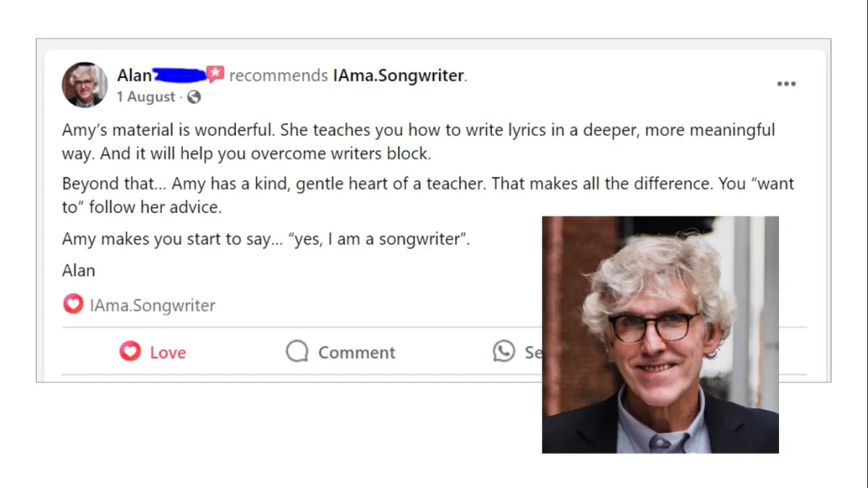Click the speech bubble Comment icon
The height and width of the screenshot is (488, 868).
pyautogui.click(x=297, y=352)
